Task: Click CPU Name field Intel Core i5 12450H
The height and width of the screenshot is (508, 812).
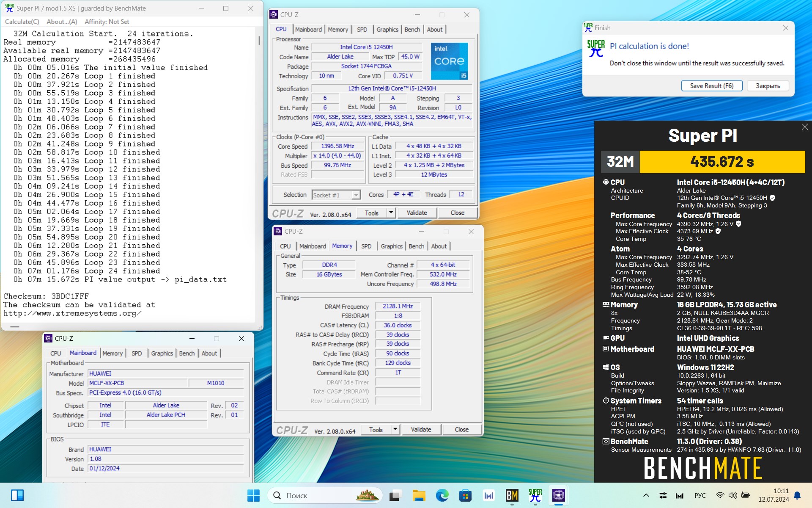Action: (366, 47)
